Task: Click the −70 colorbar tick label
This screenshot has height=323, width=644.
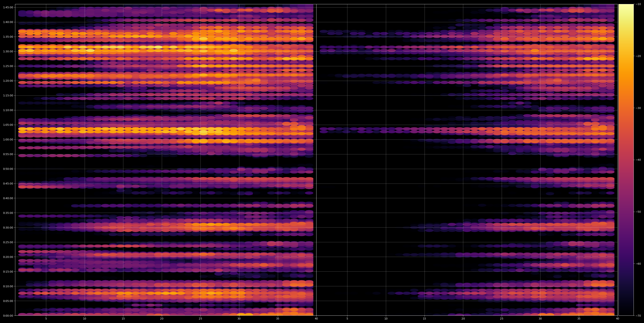Action: point(638,316)
